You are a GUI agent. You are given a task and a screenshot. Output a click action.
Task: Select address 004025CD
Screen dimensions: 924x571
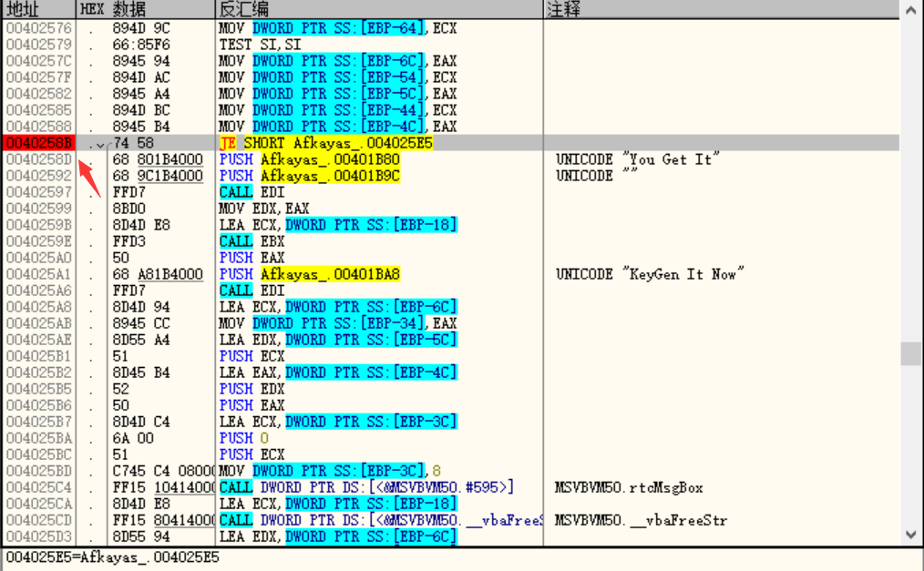tap(39, 521)
